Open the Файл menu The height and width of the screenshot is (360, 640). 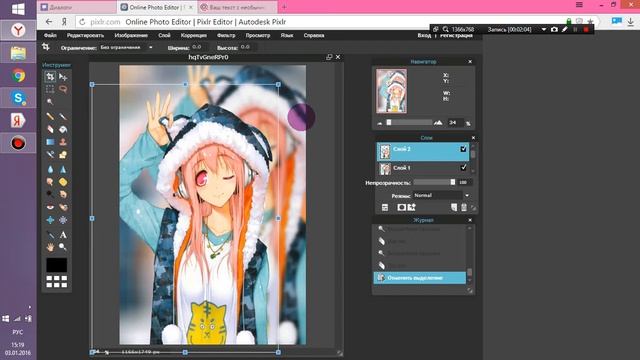tap(50, 36)
